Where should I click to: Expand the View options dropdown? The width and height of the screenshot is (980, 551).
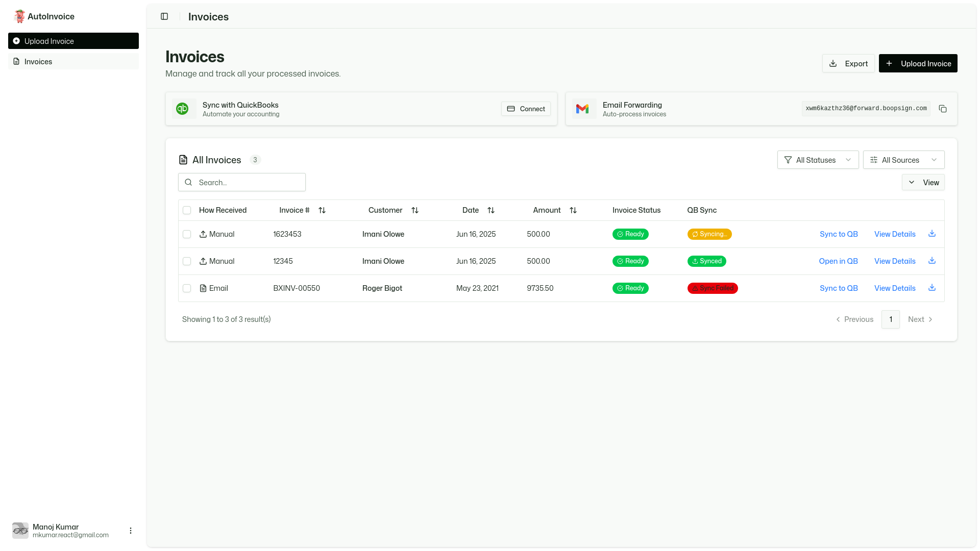pyautogui.click(x=923, y=182)
